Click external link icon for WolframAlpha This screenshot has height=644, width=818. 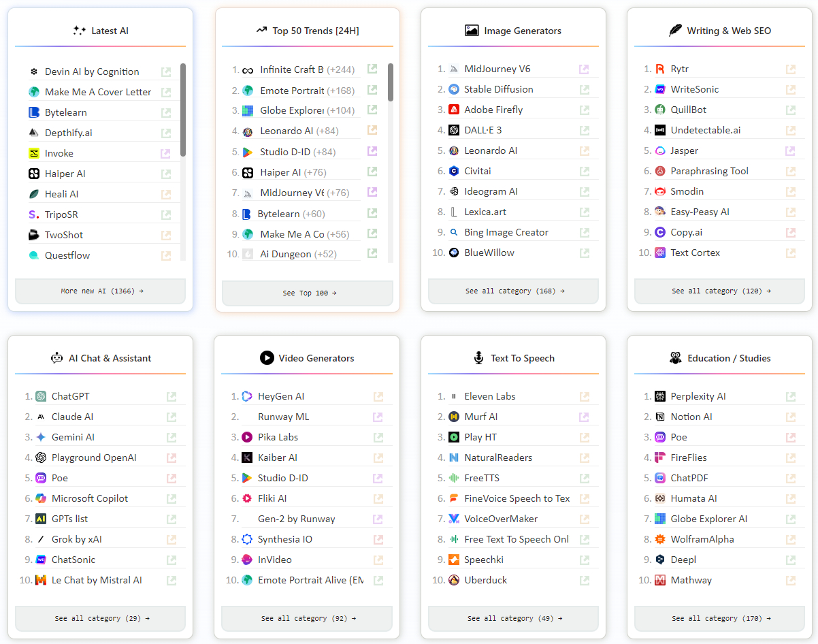(790, 540)
